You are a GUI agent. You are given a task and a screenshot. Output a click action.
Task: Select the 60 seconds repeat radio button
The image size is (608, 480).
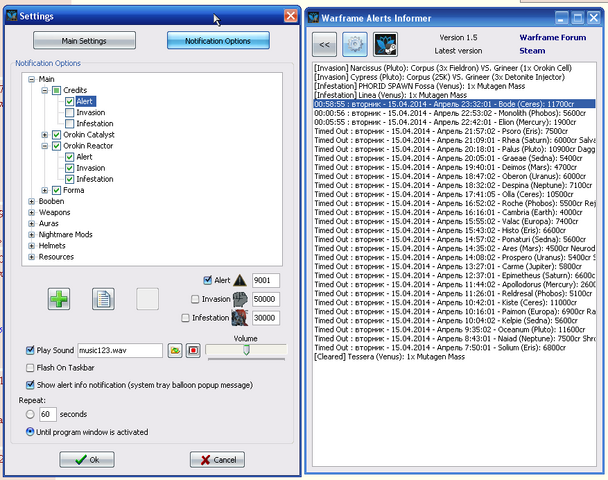30,414
